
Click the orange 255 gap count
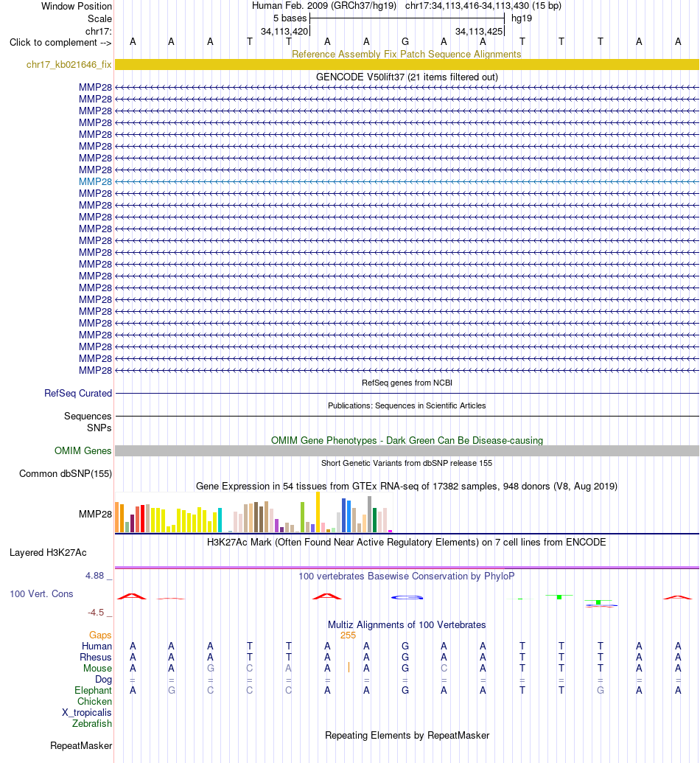(x=348, y=635)
